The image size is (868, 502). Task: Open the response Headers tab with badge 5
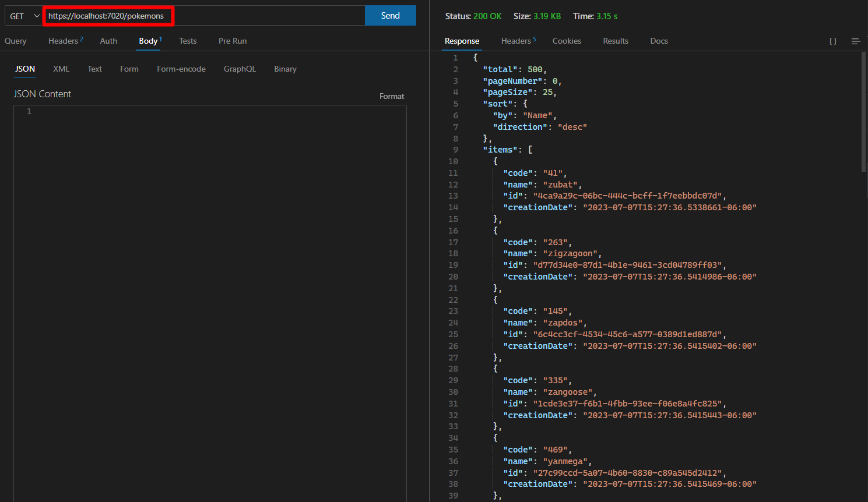518,41
